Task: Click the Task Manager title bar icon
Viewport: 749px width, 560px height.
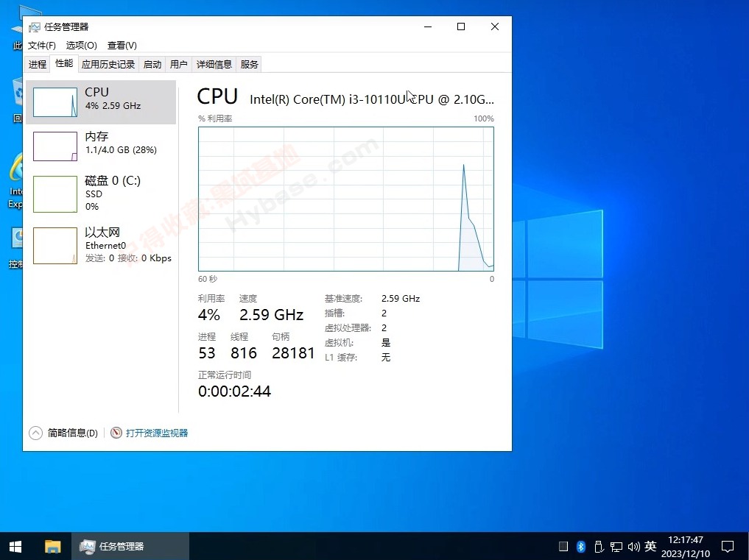Action: tap(34, 27)
